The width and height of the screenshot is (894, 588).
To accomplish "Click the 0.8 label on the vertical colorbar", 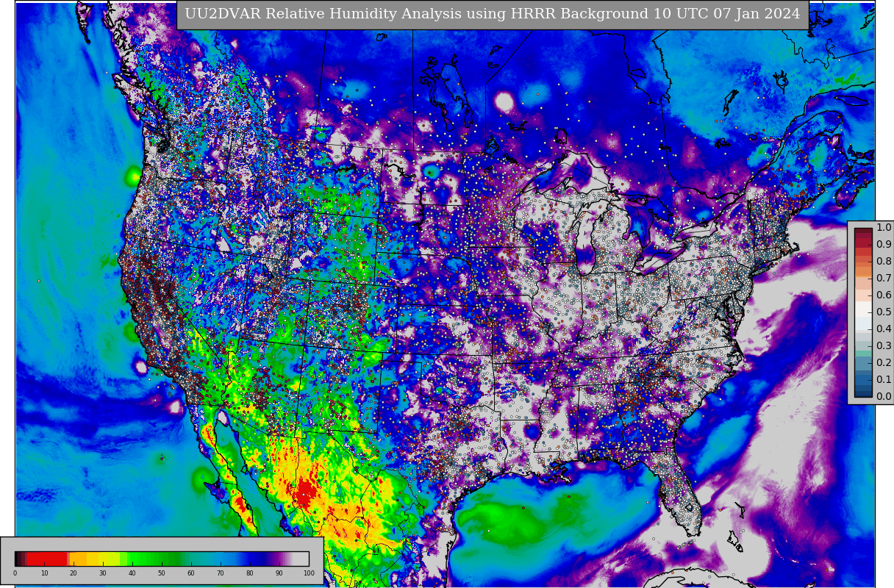I will pos(884,262).
